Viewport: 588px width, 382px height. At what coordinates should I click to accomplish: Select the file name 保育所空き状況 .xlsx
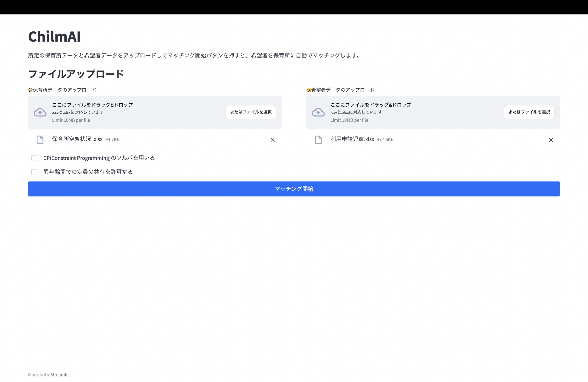[x=77, y=139]
